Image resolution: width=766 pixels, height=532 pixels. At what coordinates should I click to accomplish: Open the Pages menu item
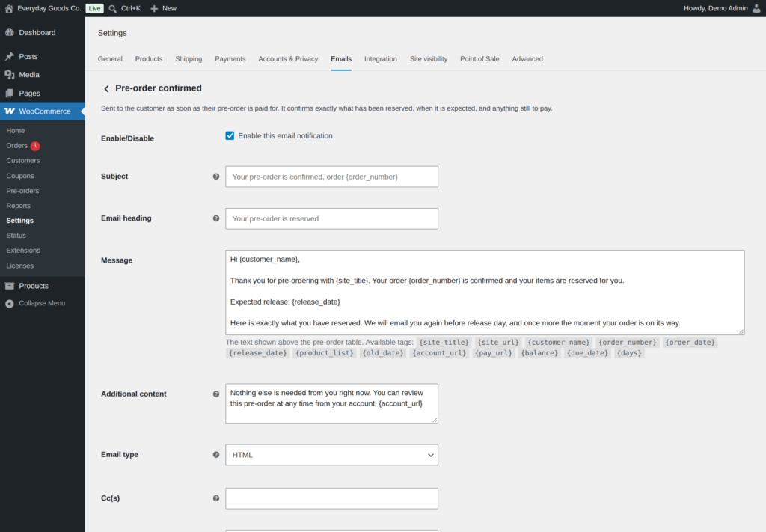[x=43, y=94]
